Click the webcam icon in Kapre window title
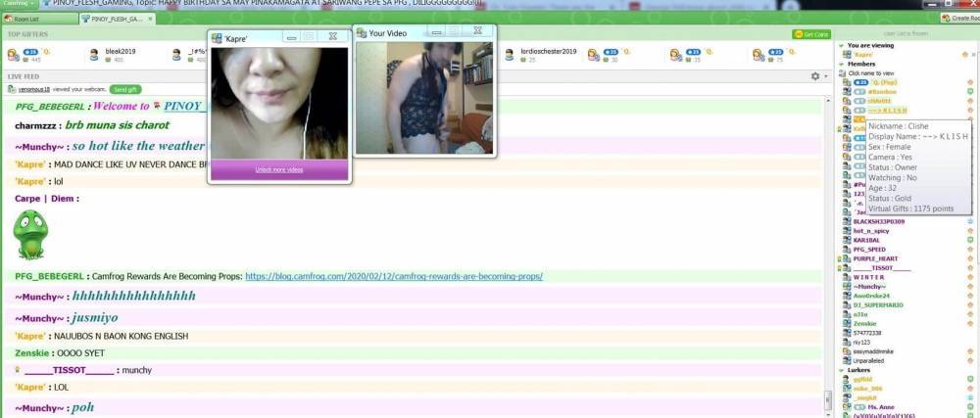 pyautogui.click(x=217, y=39)
